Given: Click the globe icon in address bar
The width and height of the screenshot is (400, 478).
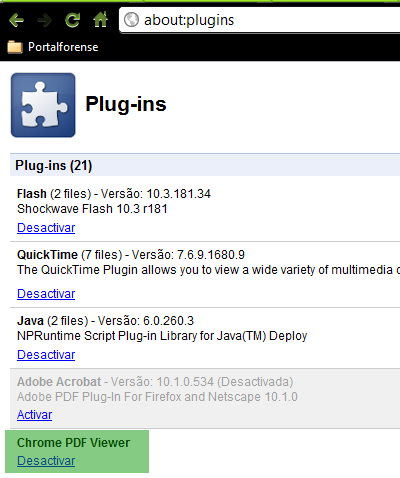Looking at the screenshot, I should [x=131, y=20].
